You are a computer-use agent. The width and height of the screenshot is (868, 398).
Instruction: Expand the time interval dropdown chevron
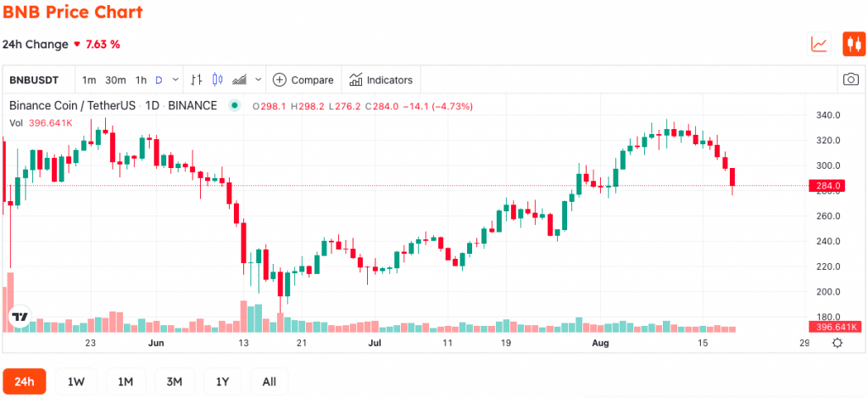pyautogui.click(x=175, y=80)
